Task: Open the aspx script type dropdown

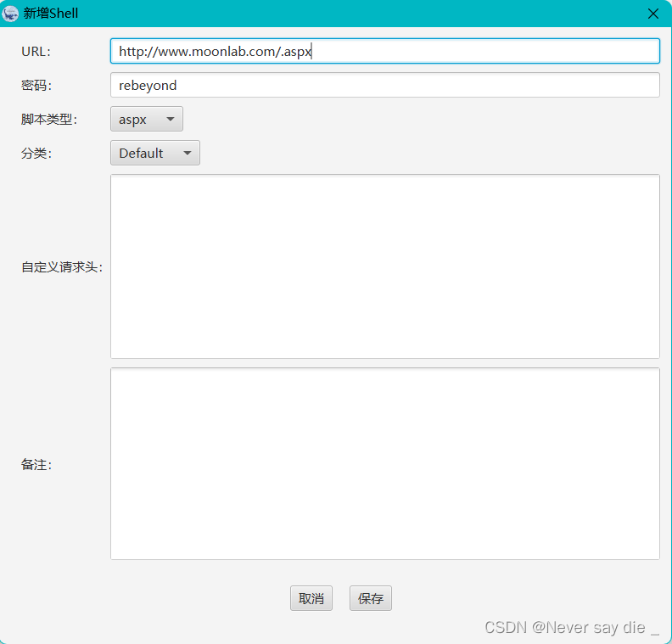Action: pyautogui.click(x=147, y=119)
